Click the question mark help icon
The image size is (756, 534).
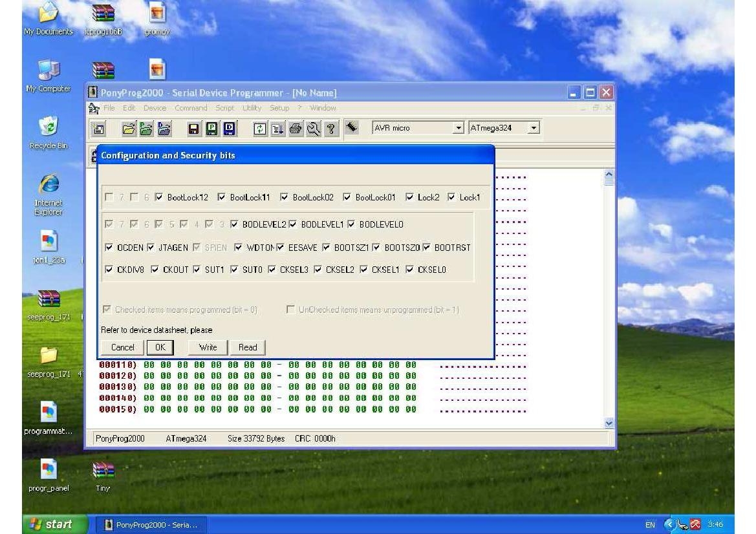(x=330, y=129)
